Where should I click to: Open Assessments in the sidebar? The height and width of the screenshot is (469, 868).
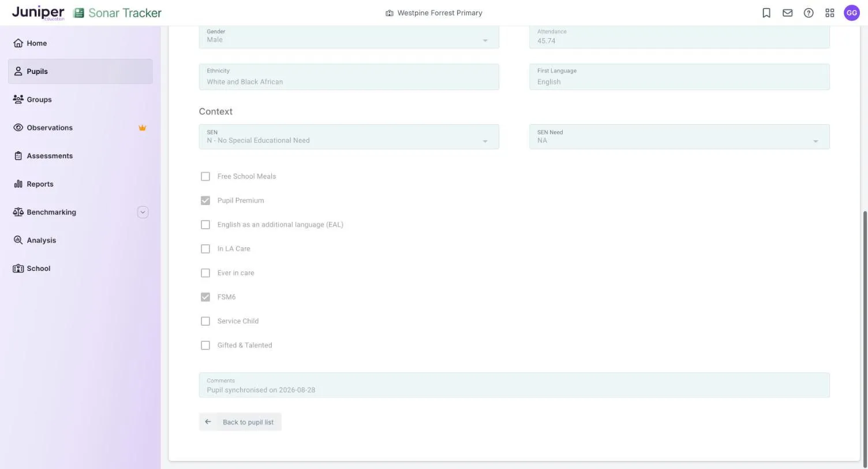tap(80, 156)
